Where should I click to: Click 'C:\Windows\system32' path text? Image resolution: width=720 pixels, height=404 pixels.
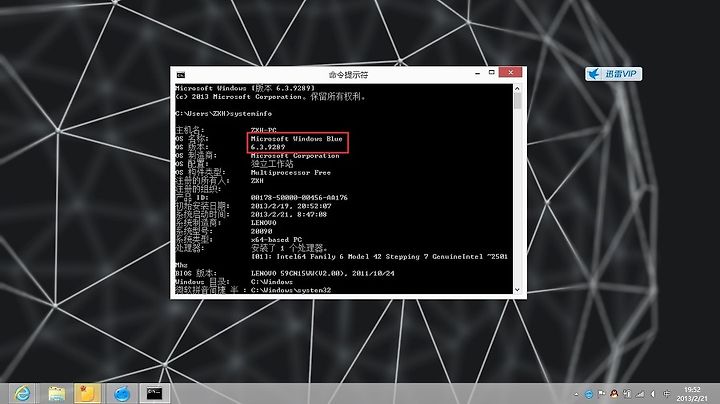pyautogui.click(x=291, y=290)
